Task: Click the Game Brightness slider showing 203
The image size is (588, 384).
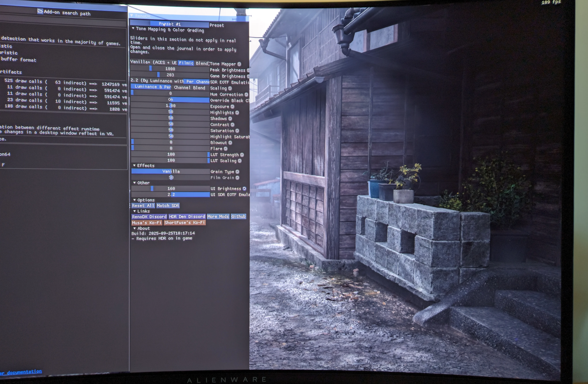Action: click(x=170, y=75)
